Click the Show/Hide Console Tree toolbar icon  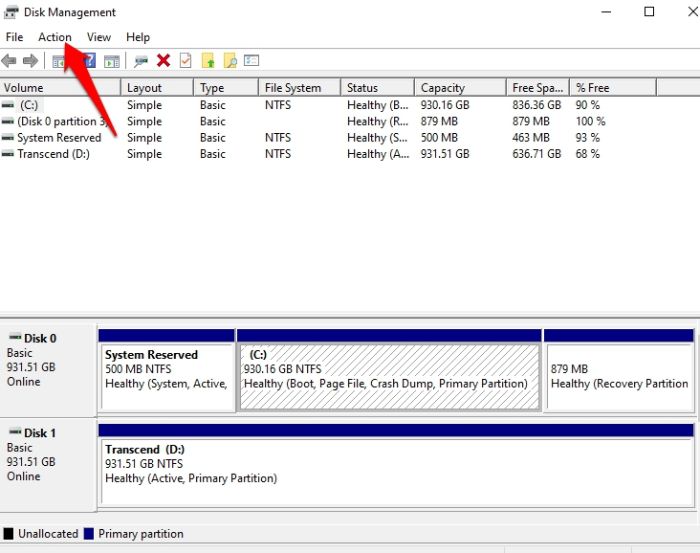point(58,61)
